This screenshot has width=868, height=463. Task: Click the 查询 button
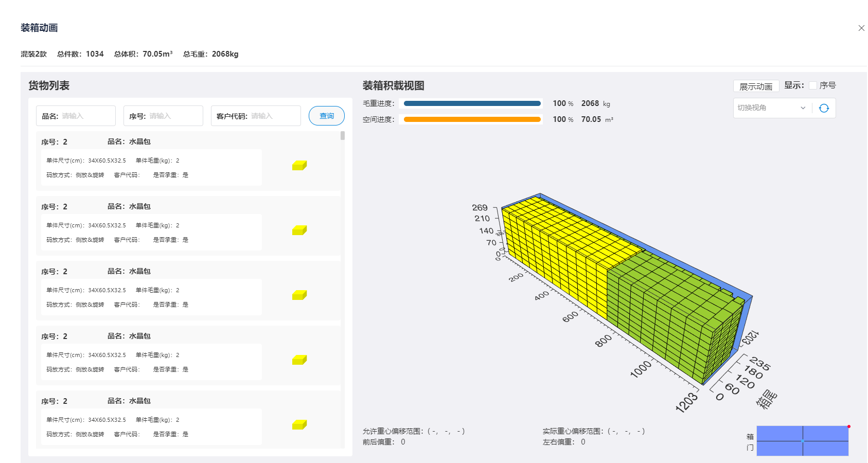click(x=327, y=116)
